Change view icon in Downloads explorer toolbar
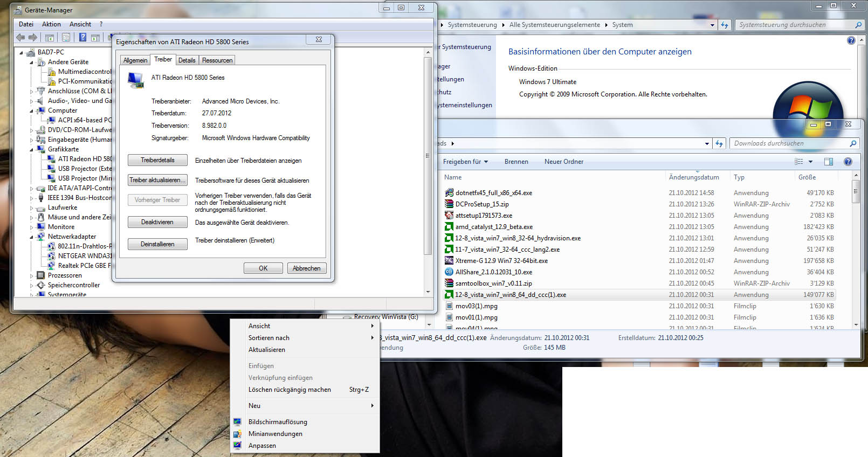The height and width of the screenshot is (457, 868). click(799, 162)
